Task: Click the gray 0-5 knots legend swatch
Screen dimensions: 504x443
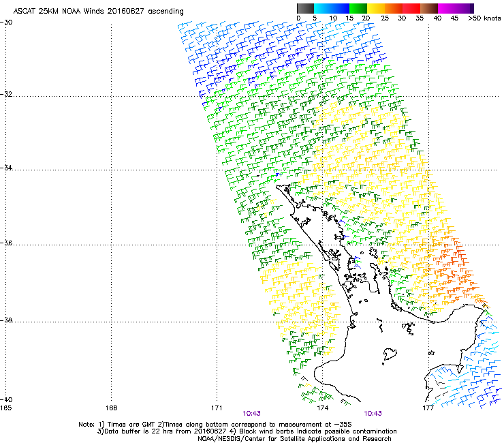Action: click(305, 8)
